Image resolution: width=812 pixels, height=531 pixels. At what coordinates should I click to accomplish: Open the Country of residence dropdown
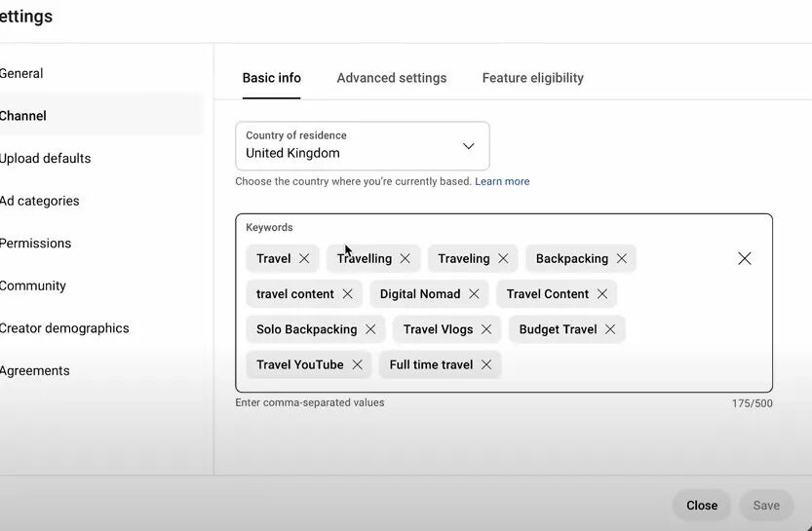pos(362,146)
